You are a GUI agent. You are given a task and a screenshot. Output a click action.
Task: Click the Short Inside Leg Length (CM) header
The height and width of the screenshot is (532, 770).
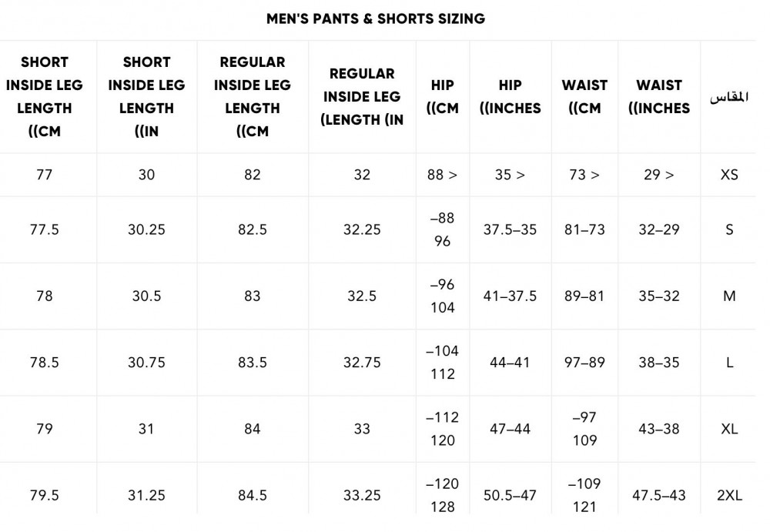point(44,97)
